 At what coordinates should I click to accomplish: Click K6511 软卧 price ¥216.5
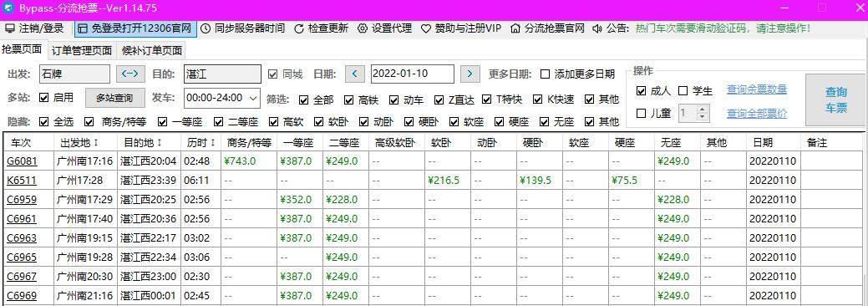tap(444, 181)
